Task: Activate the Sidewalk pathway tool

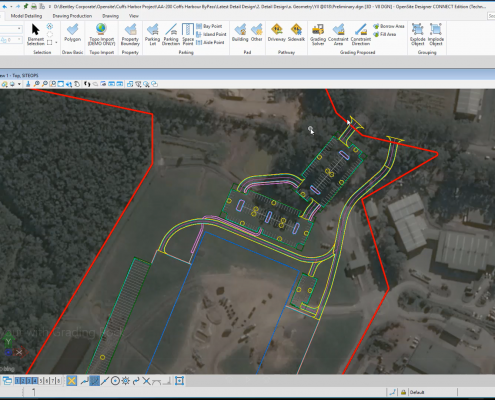Action: coord(296,33)
